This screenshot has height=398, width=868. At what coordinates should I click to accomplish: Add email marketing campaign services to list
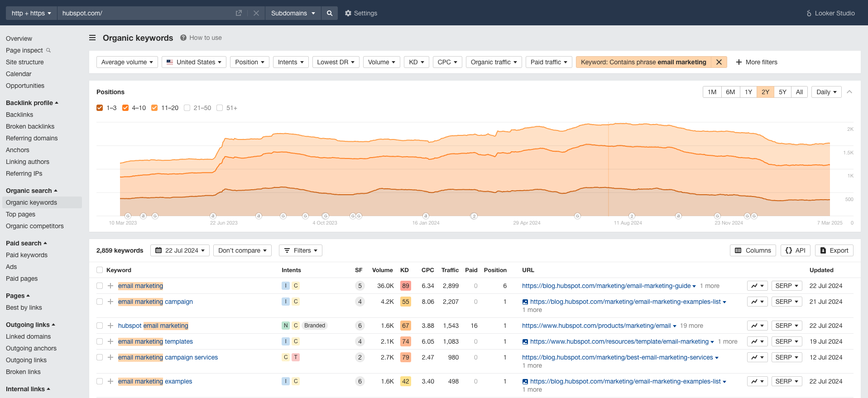110,357
